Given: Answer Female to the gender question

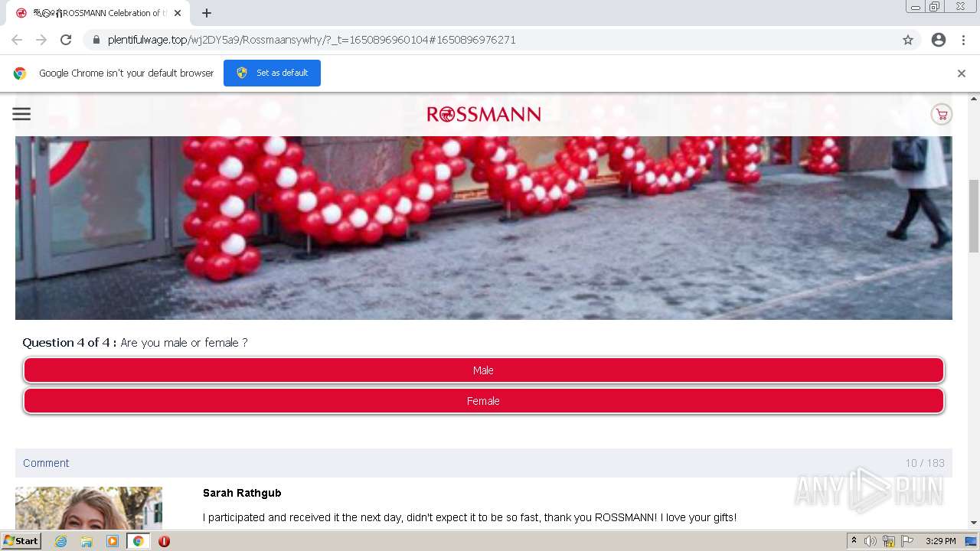Looking at the screenshot, I should tap(484, 401).
